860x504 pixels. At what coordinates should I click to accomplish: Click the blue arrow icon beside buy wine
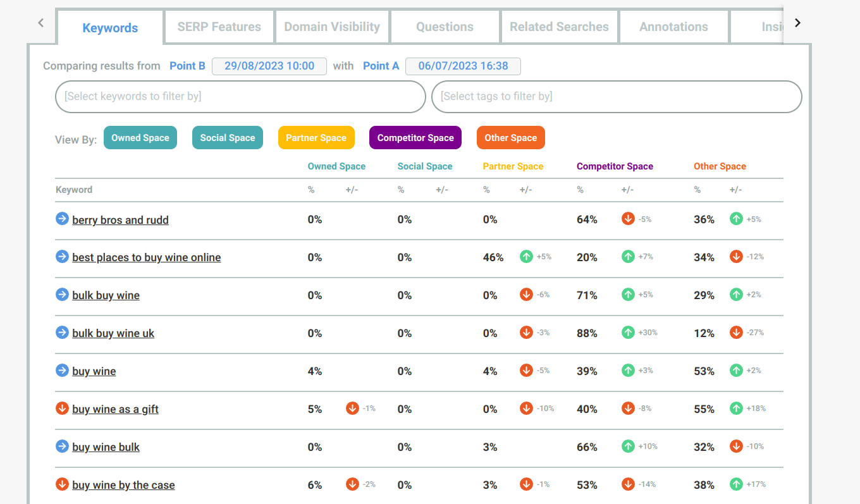[x=62, y=371]
